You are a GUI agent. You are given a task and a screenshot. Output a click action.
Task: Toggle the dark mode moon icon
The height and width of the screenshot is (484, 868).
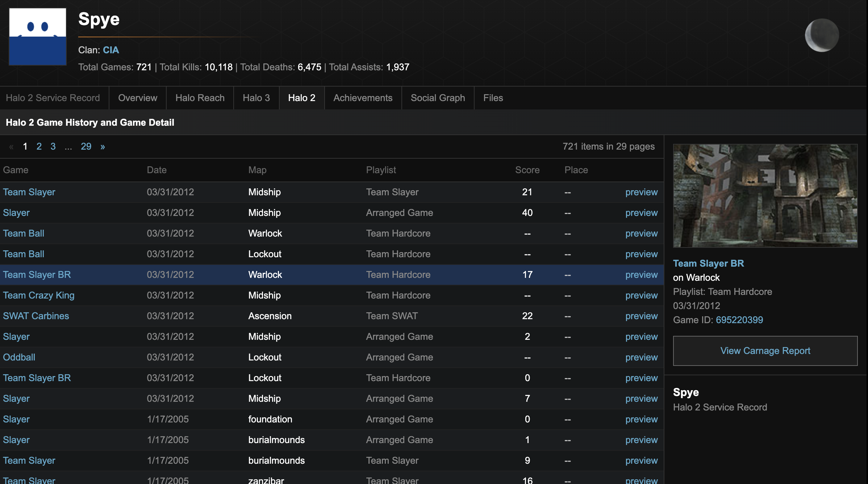point(821,34)
